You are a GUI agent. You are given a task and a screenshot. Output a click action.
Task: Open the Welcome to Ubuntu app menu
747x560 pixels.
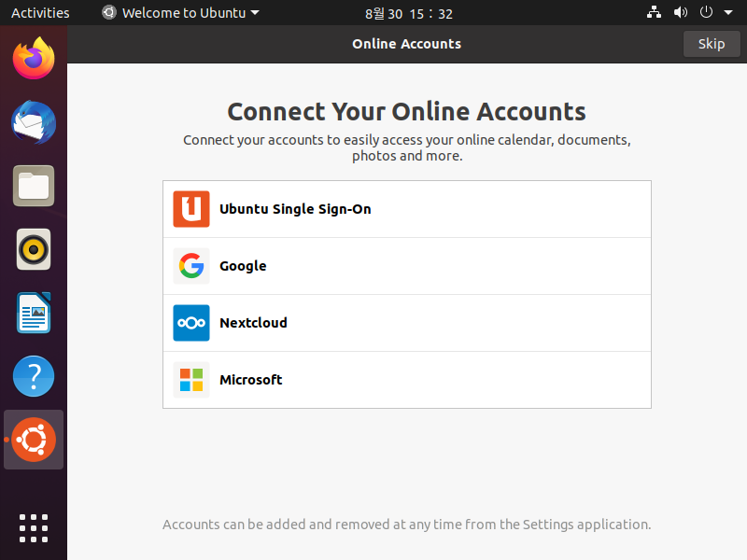(180, 13)
